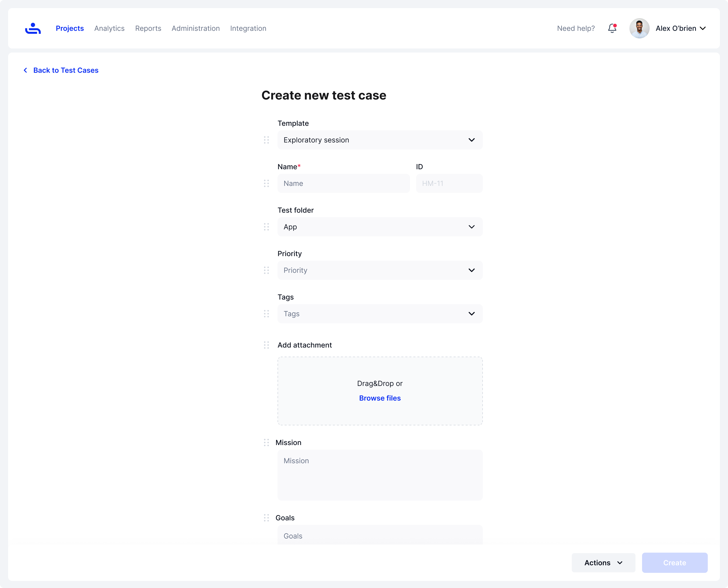This screenshot has height=588, width=728.
Task: Click the Mission section drag handle
Action: (266, 443)
